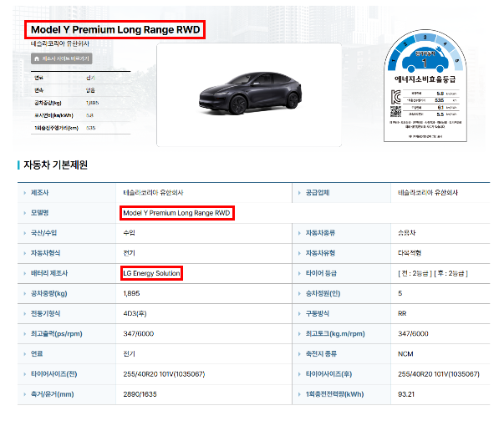Screen dimensions: 504x421
Task: Click the 모델명 value Model Y Premium Long Range RWD
Action: tap(176, 213)
